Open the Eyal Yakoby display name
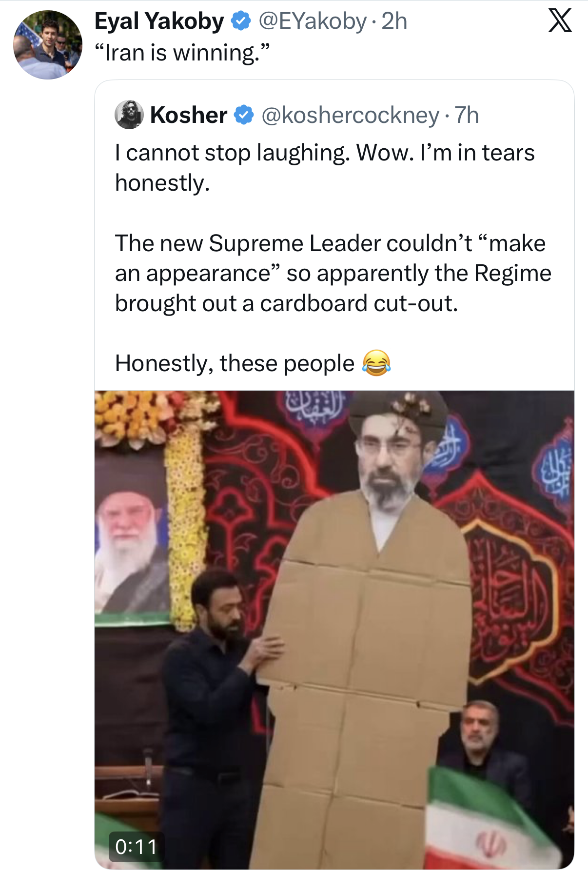This screenshot has width=588, height=871. [x=159, y=21]
